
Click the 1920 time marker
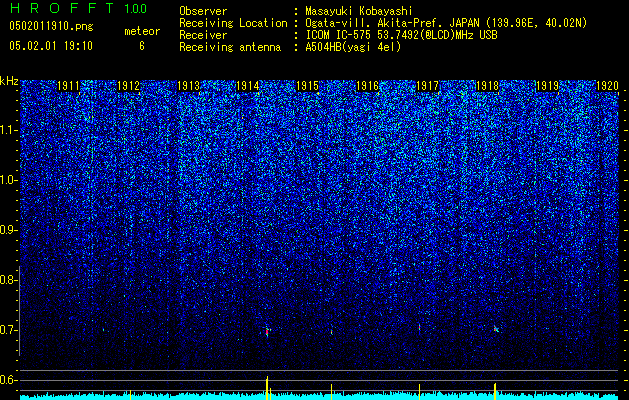coord(607,86)
